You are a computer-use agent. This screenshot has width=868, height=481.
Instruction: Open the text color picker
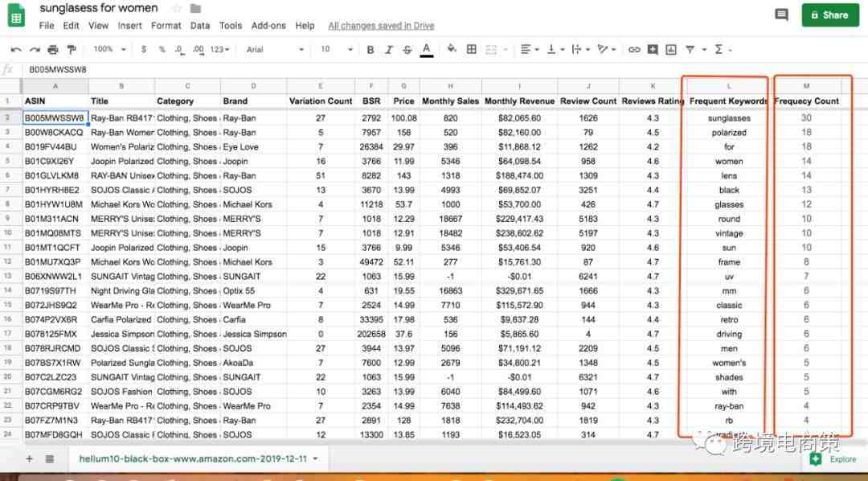coord(426,50)
